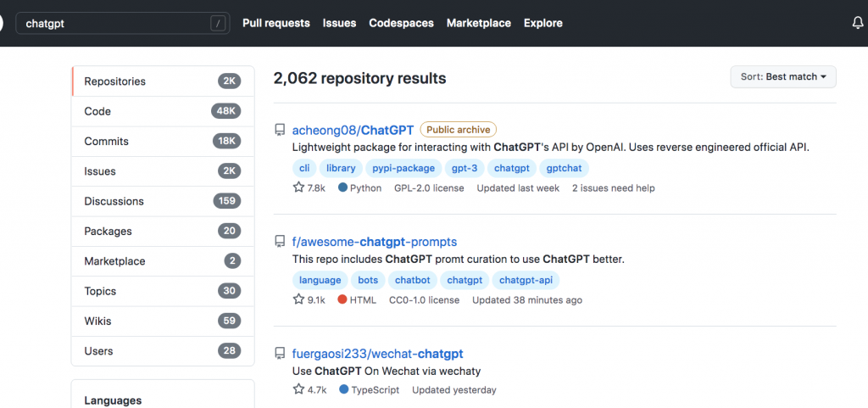Image resolution: width=868 pixels, height=408 pixels.
Task: Click the 48K count badge beside Code
Action: point(225,111)
